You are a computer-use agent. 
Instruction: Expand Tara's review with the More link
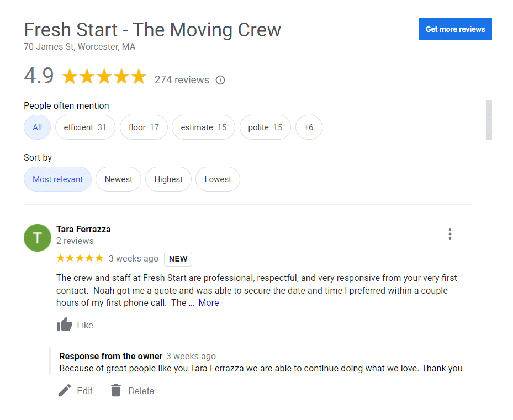[x=209, y=302]
